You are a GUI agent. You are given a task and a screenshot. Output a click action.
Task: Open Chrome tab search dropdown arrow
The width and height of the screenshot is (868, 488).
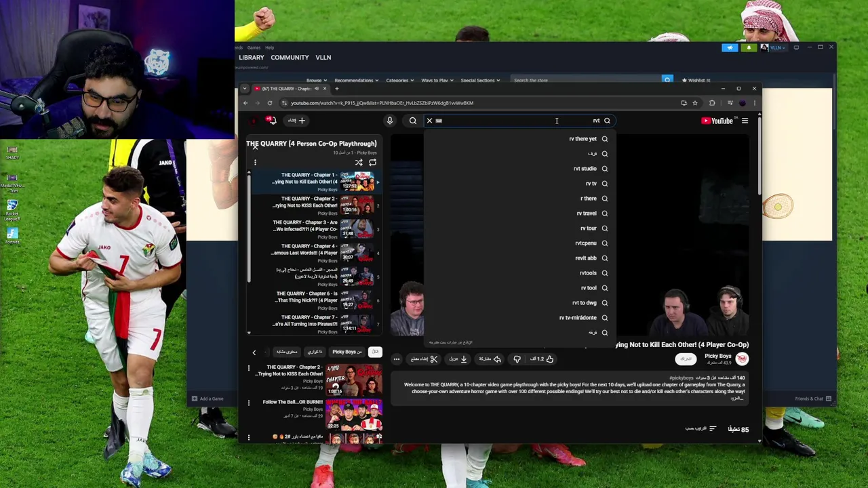245,89
